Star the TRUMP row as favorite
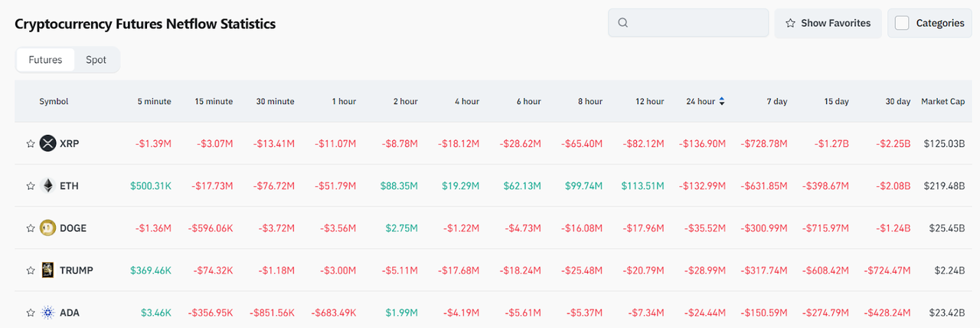The height and width of the screenshot is (328, 980). pyautogui.click(x=31, y=270)
